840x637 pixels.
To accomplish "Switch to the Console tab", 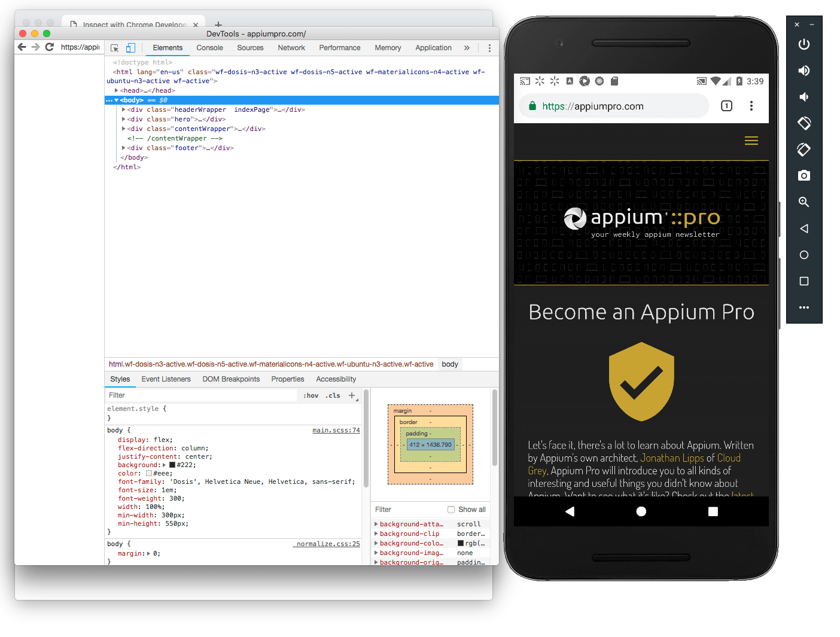I will pyautogui.click(x=209, y=48).
